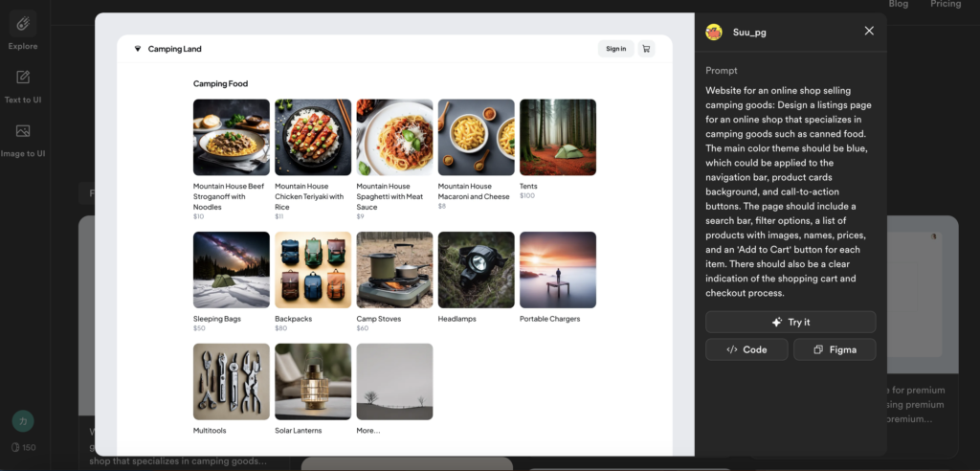Open the Image to UI tool icon
Screen dimensions: 980x471
coord(23,131)
